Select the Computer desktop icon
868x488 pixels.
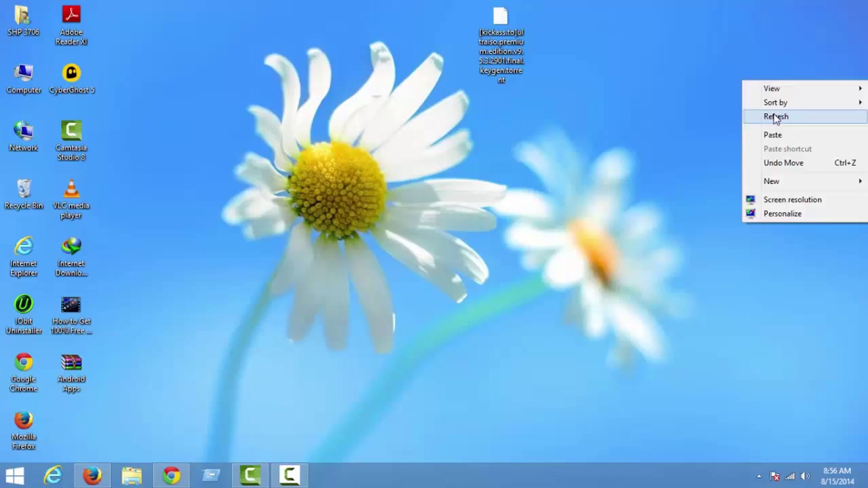pyautogui.click(x=24, y=78)
